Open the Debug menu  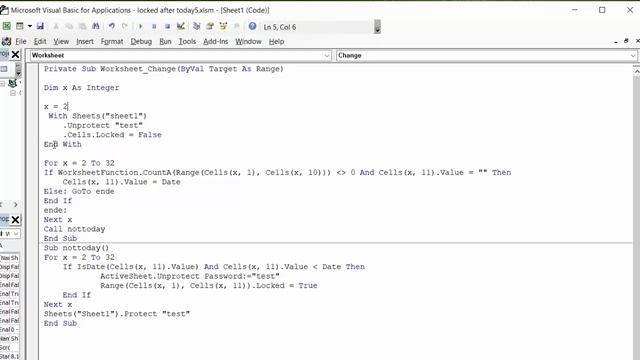141,42
